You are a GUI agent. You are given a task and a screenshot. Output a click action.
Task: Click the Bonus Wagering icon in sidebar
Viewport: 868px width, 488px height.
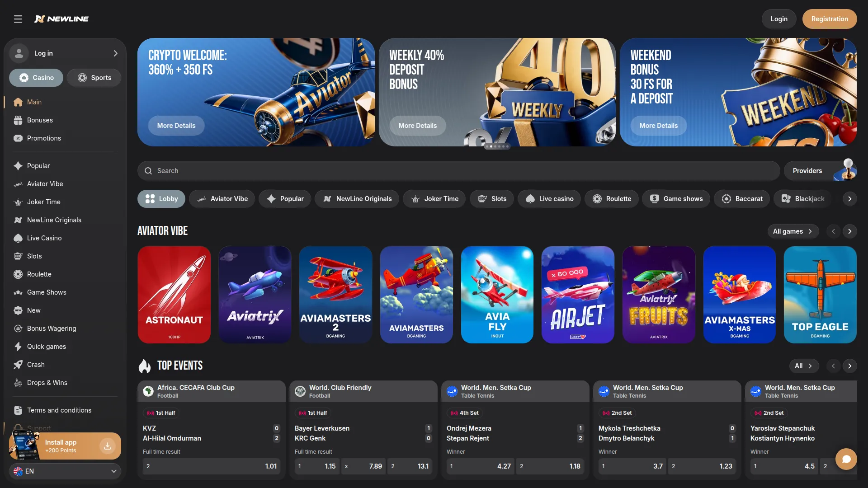(x=18, y=328)
